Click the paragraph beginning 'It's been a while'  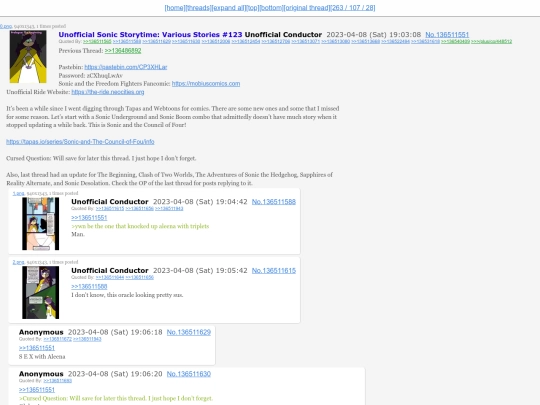(x=173, y=117)
